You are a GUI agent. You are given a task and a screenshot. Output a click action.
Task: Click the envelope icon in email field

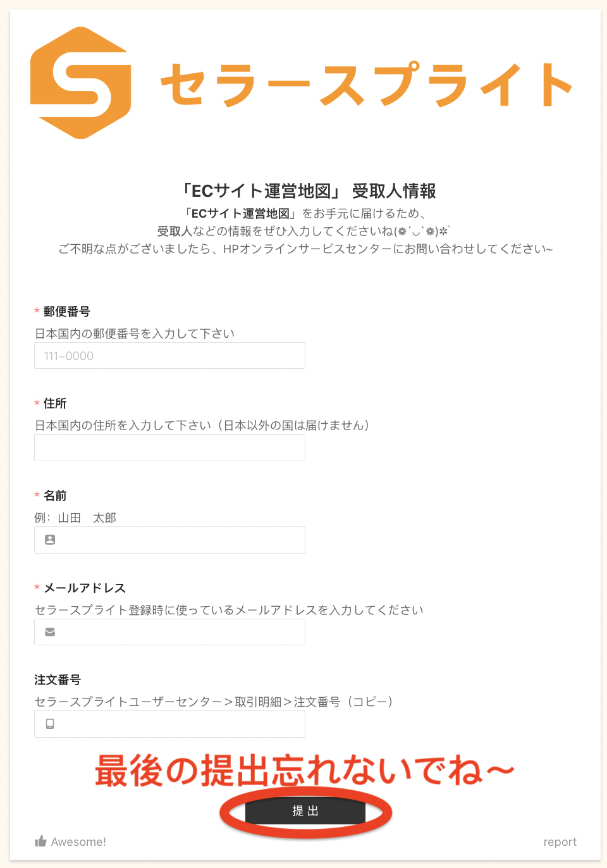(x=50, y=632)
